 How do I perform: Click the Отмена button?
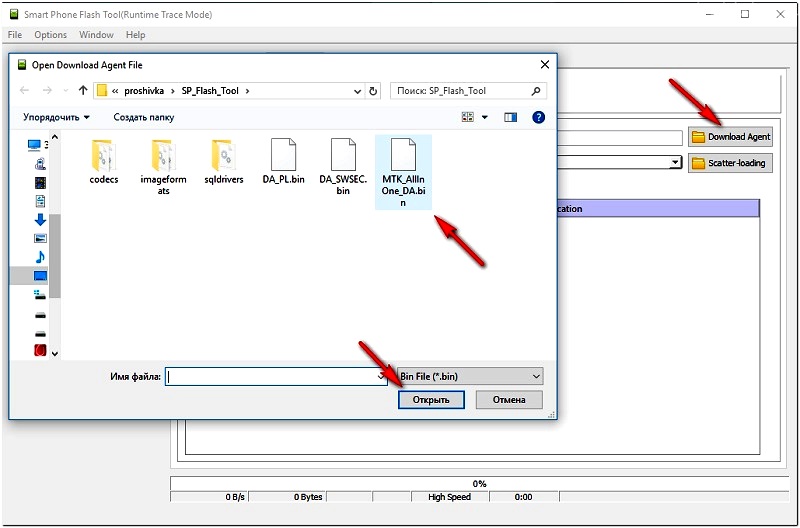(509, 400)
